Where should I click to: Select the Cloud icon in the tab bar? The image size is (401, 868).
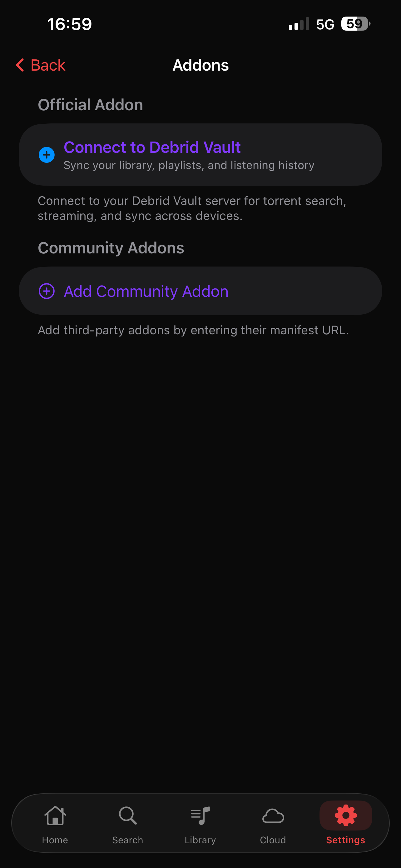(273, 816)
